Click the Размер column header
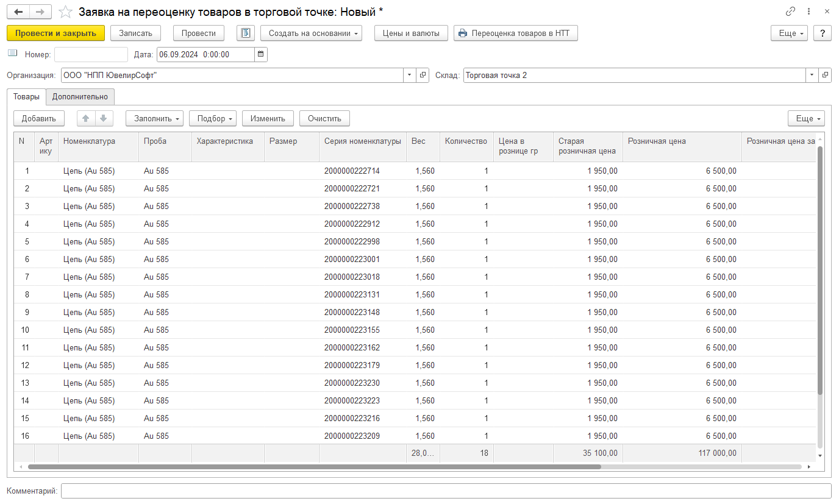The image size is (839, 504). (x=291, y=146)
